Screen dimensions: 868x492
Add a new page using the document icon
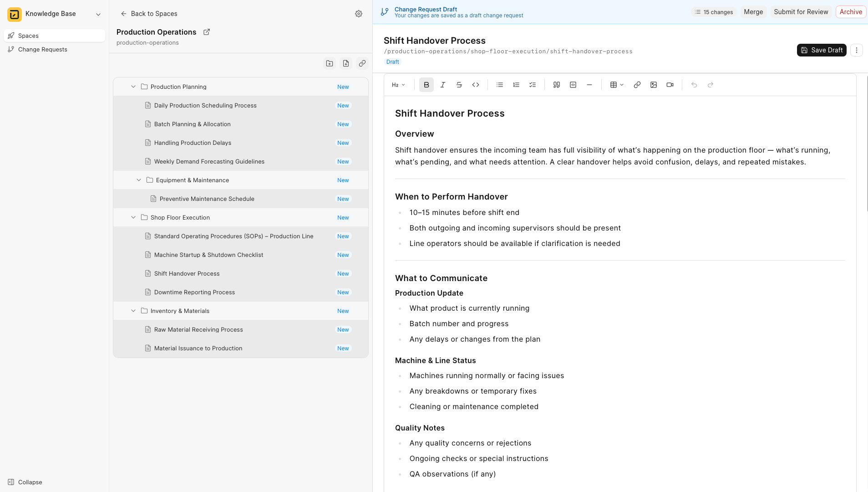(346, 63)
